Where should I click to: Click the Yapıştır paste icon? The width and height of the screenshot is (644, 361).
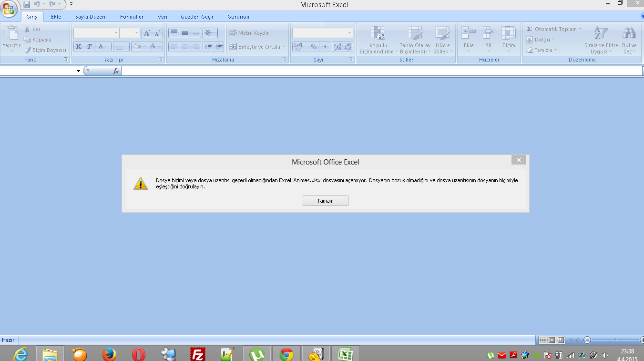(11, 33)
